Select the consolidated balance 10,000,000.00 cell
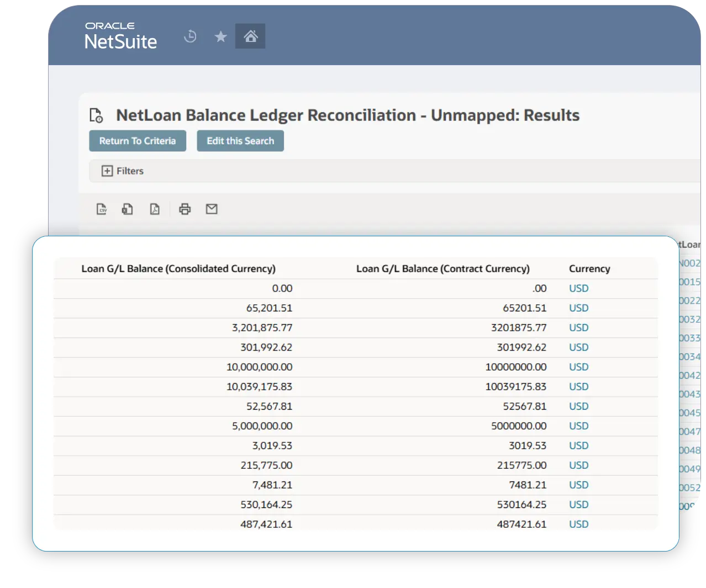Image resolution: width=706 pixels, height=588 pixels. click(x=260, y=367)
